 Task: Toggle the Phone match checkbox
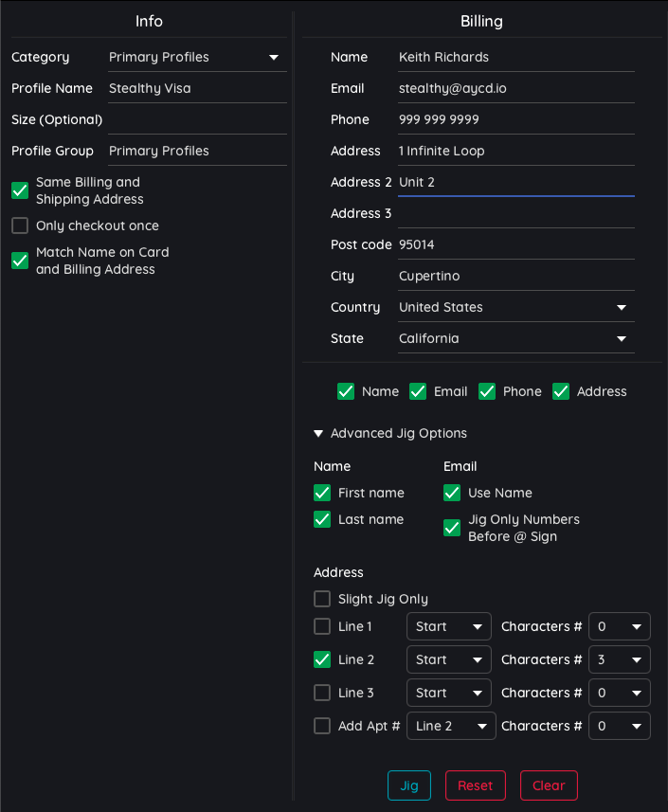click(x=487, y=391)
